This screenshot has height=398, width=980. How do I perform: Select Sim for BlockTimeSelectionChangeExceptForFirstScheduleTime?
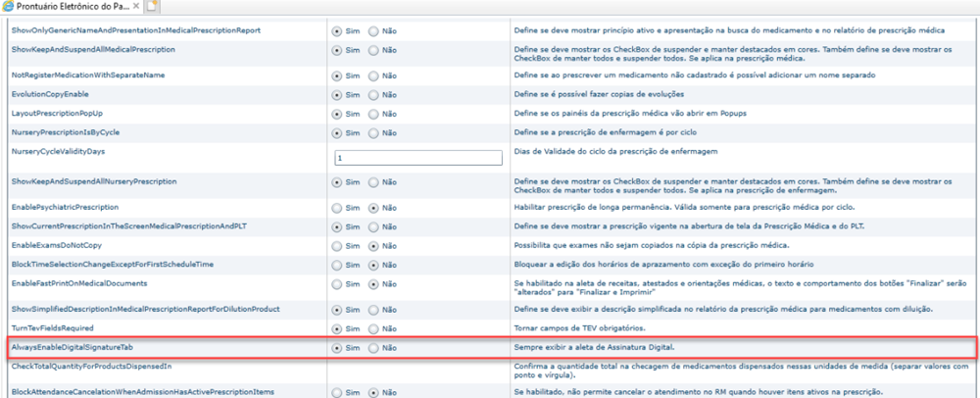tap(337, 267)
